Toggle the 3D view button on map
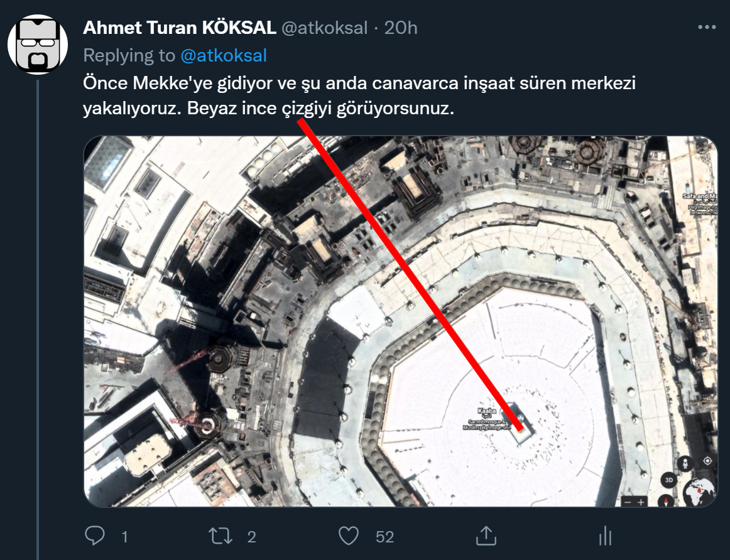The width and height of the screenshot is (730, 560). click(x=669, y=481)
